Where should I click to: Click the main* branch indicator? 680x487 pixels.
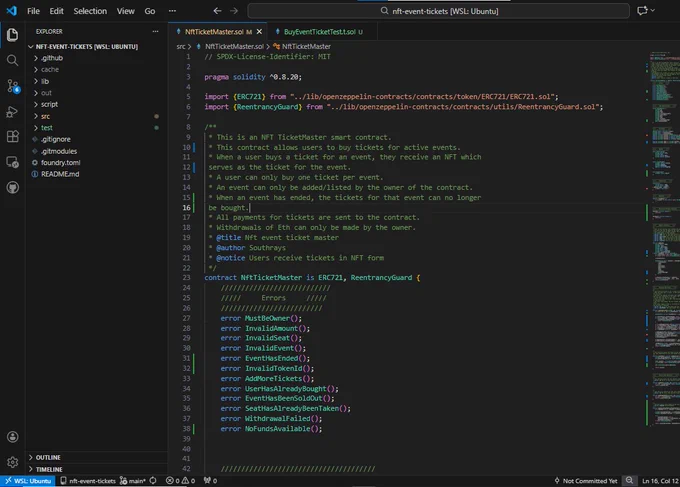(x=133, y=480)
